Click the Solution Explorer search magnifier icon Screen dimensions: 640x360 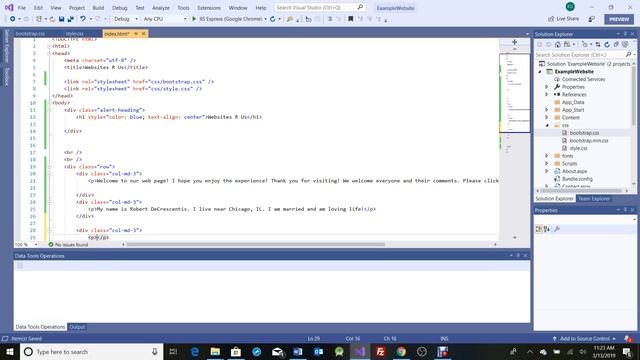(x=629, y=55)
